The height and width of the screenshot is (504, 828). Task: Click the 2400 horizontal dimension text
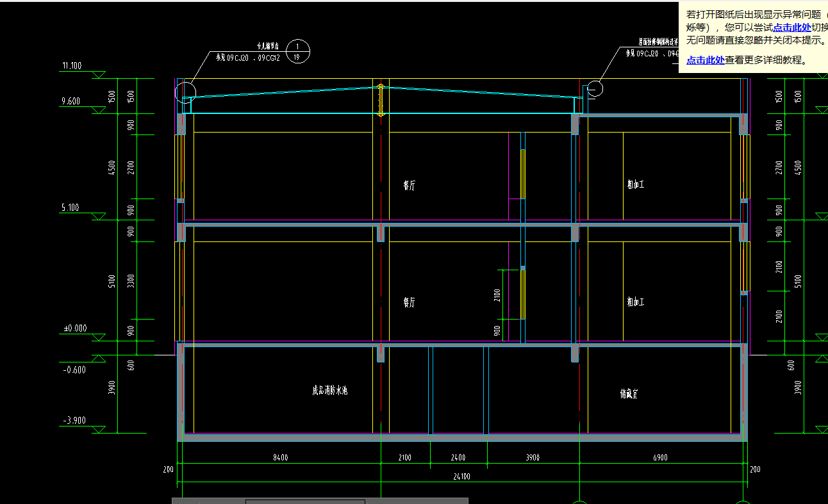point(458,458)
